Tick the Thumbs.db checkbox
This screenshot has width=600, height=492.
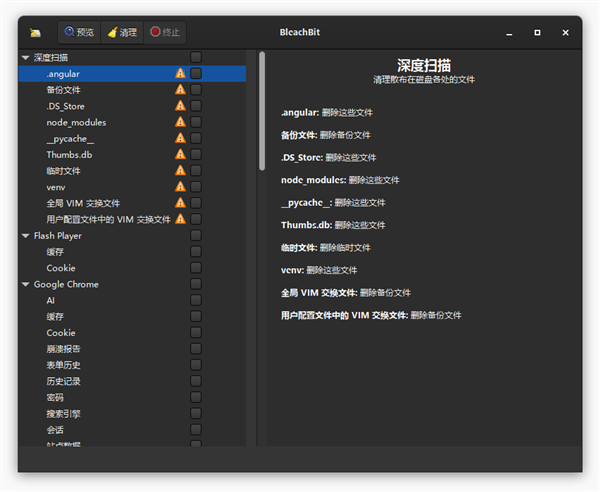coord(196,155)
